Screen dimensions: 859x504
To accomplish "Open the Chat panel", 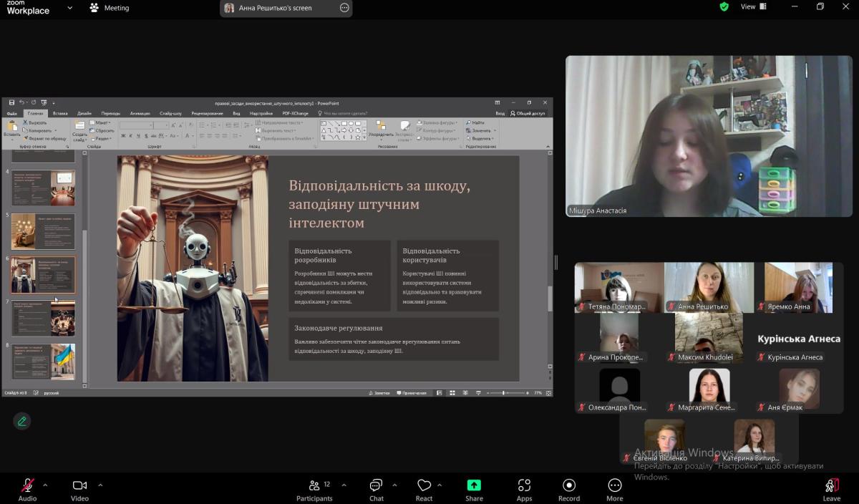I will 376,489.
